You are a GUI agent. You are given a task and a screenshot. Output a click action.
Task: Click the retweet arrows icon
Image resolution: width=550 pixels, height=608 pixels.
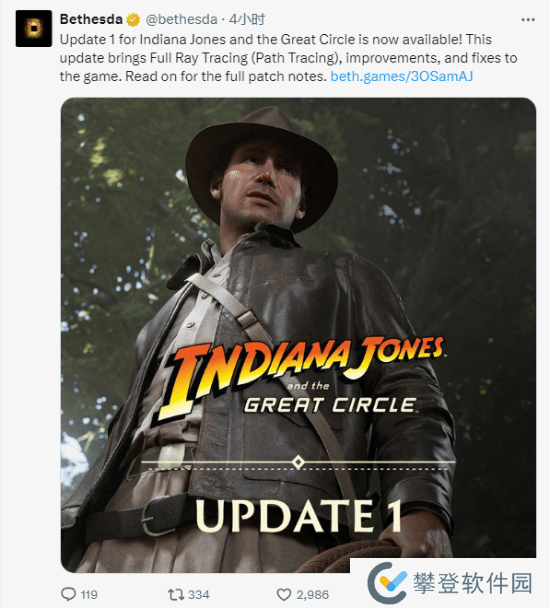[176, 594]
